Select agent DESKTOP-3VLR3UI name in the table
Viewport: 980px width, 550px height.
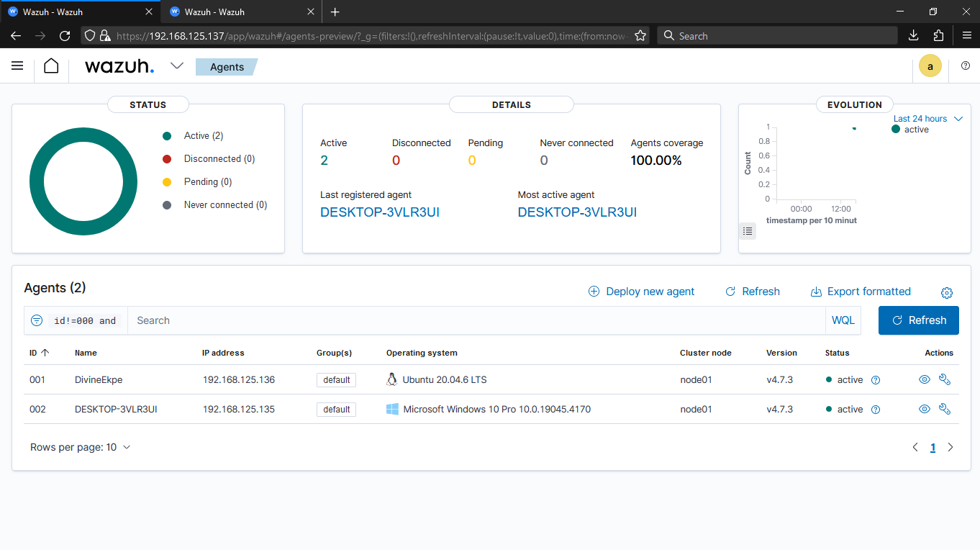[116, 409]
